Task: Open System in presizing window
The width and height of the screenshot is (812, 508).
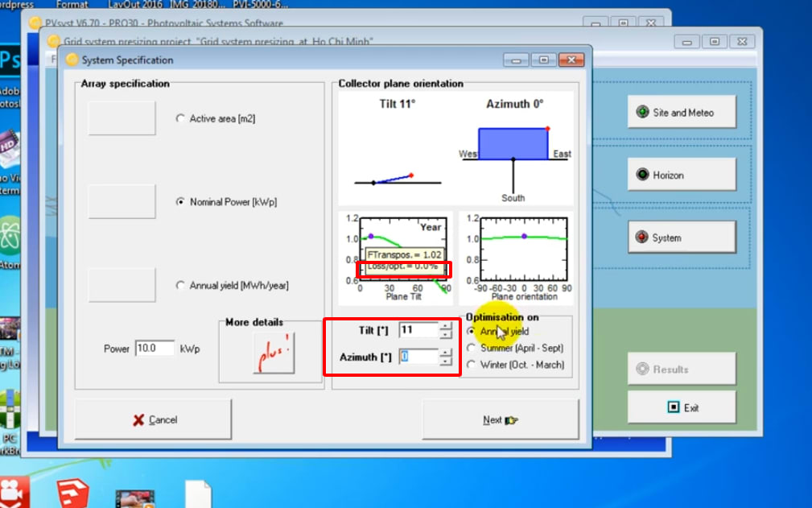Action: tap(682, 237)
